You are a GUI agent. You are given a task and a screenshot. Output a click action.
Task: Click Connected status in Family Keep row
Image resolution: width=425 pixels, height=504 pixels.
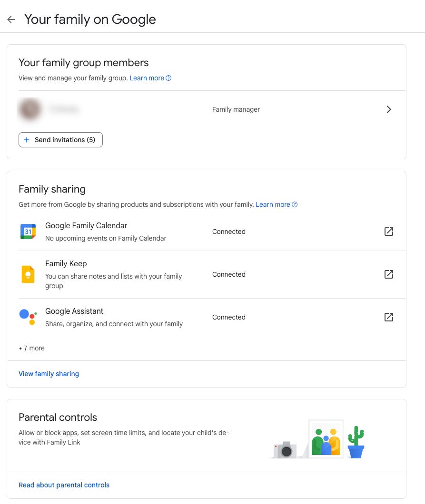229,274
